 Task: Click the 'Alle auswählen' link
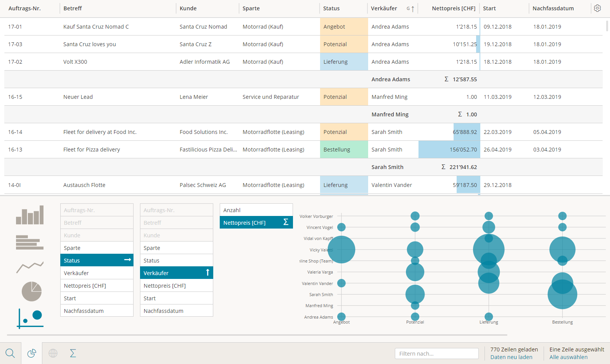tap(568, 357)
